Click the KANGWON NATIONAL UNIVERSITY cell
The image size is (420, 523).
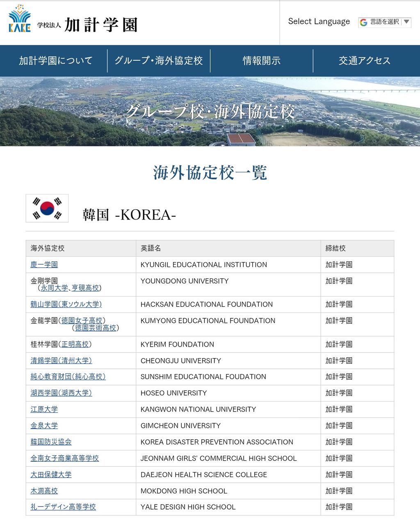click(228, 409)
